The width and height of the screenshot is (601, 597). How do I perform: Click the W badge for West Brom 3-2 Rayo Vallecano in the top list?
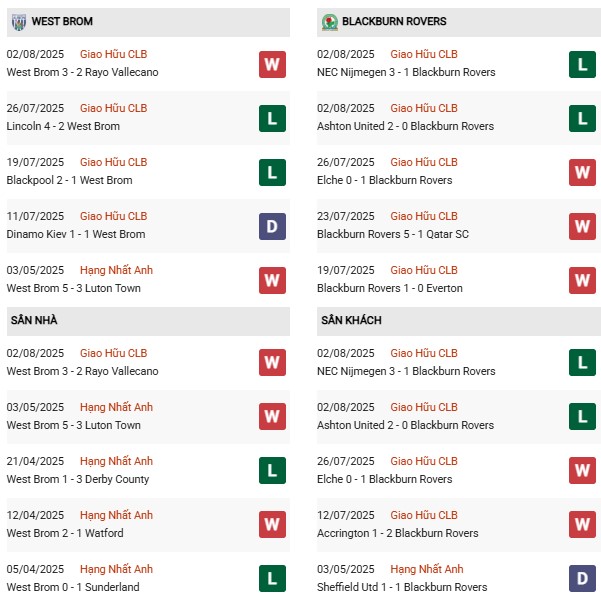click(x=272, y=65)
